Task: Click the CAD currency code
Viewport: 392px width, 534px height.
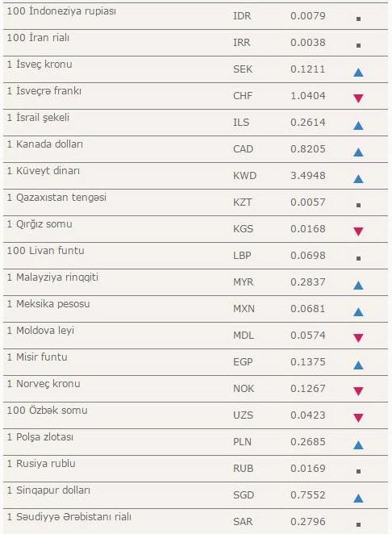Action: (243, 149)
